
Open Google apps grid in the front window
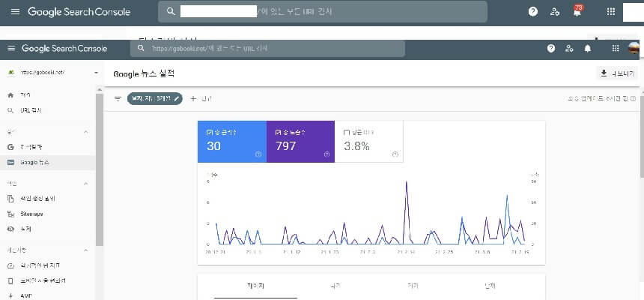[616, 48]
